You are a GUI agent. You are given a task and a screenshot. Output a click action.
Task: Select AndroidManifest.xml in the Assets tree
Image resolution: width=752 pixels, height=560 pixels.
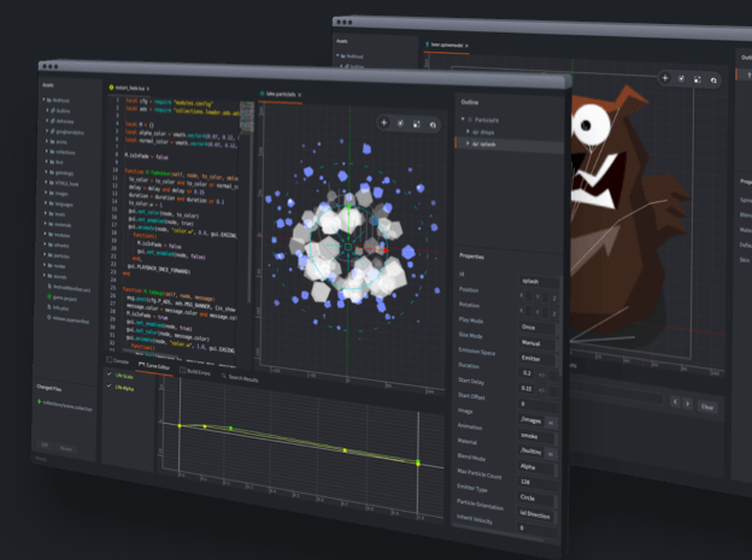pos(71,288)
